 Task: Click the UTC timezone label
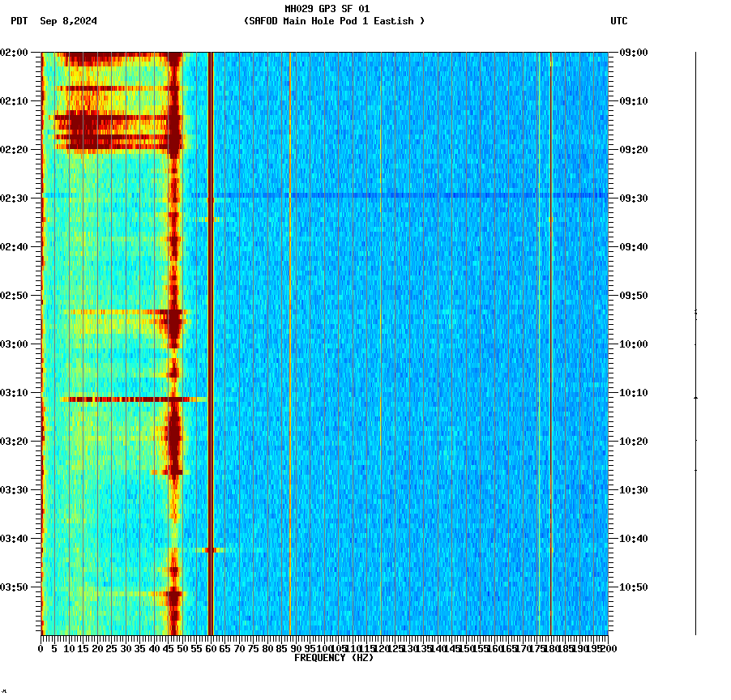coord(620,22)
